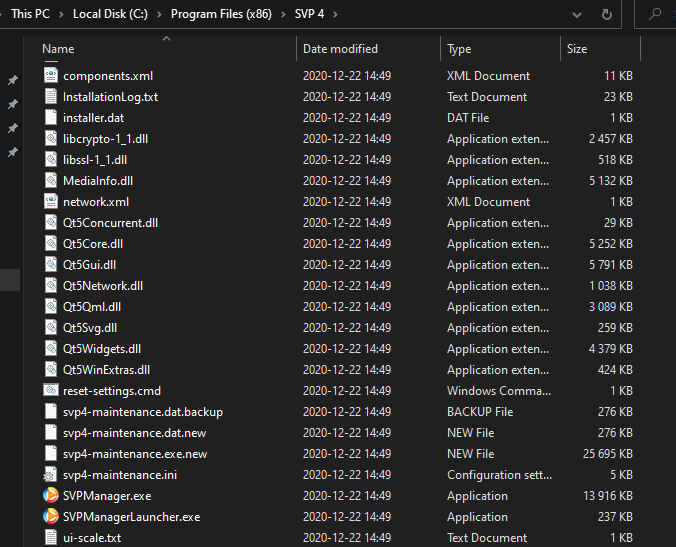Click the first pinned quick access pin
Screen dimensions: 676x547
point(13,81)
